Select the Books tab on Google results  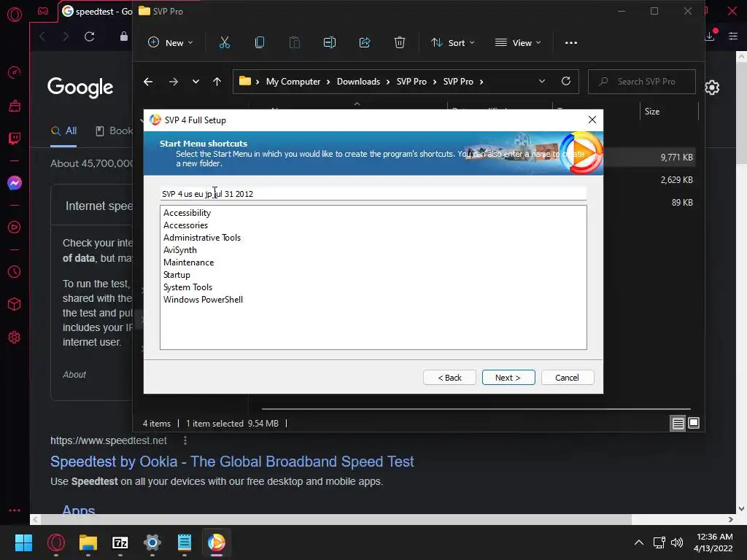[115, 131]
